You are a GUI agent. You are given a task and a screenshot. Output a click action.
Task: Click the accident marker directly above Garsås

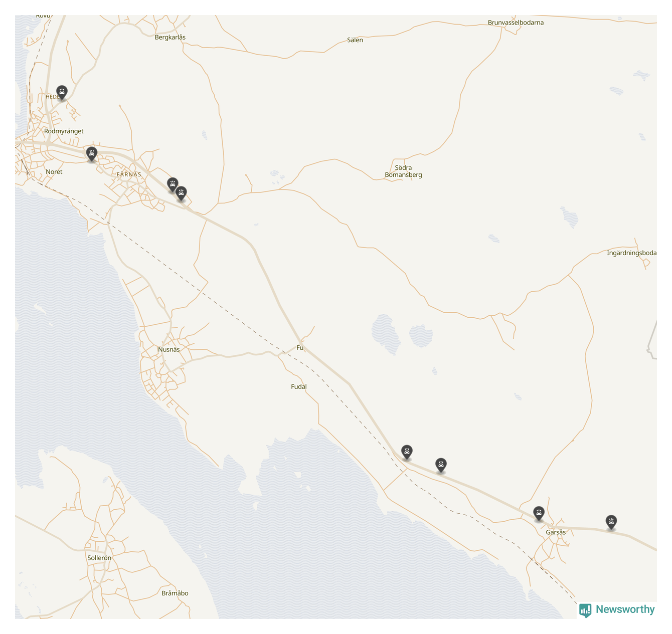tap(539, 513)
